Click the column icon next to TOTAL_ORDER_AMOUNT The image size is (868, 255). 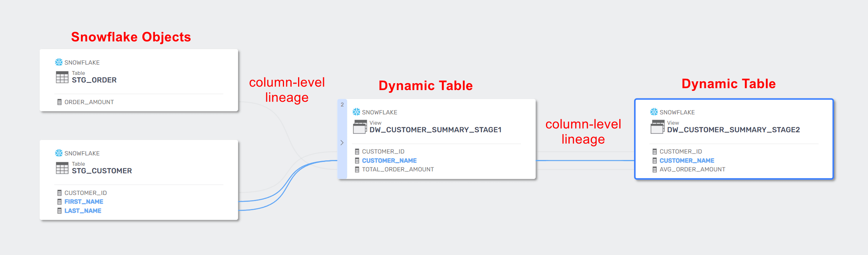click(x=357, y=169)
